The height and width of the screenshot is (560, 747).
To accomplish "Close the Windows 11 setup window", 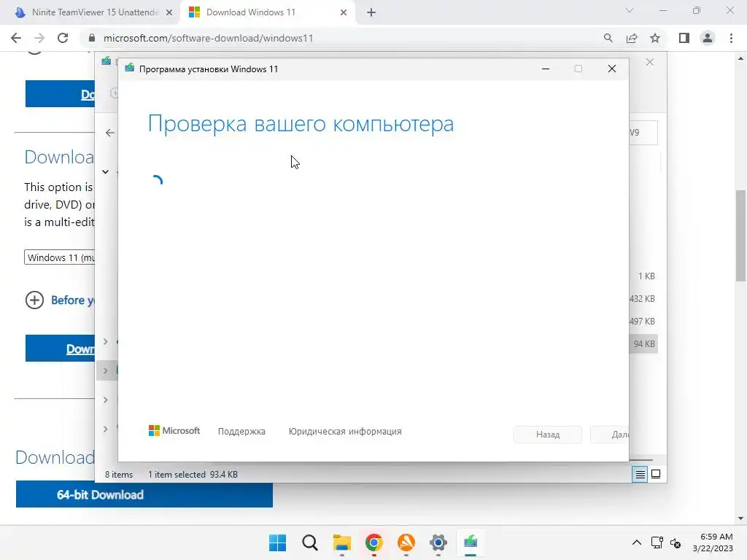I will (x=612, y=69).
